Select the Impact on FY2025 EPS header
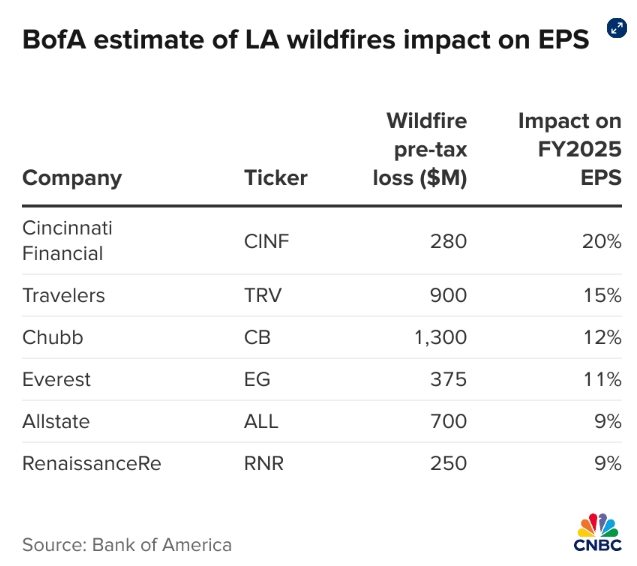Viewport: 637px width, 566px height. pyautogui.click(x=570, y=150)
